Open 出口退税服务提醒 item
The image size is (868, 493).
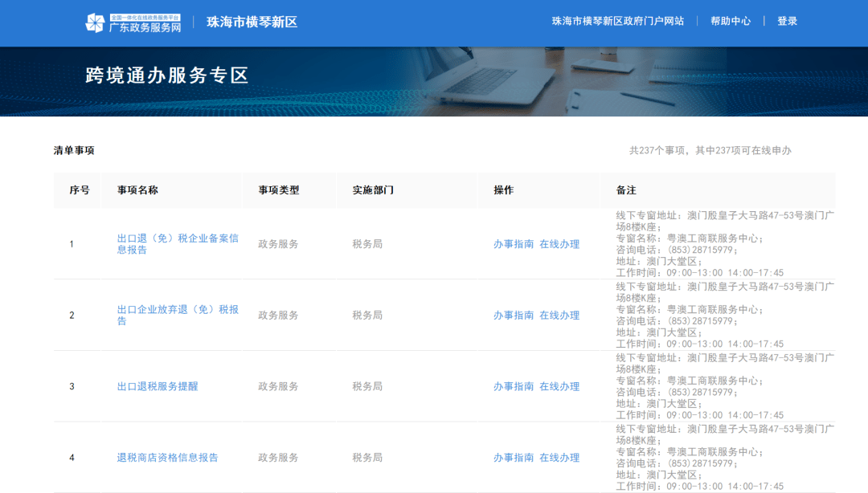(x=158, y=386)
